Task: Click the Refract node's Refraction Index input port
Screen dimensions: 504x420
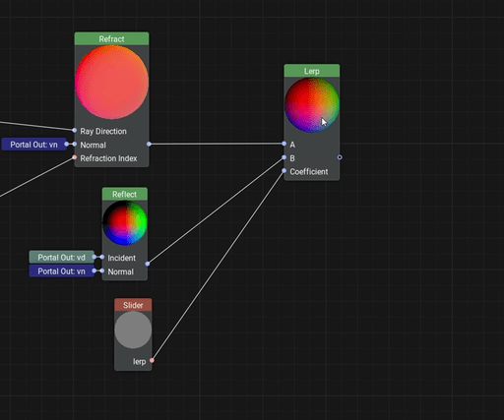Action: [x=75, y=157]
